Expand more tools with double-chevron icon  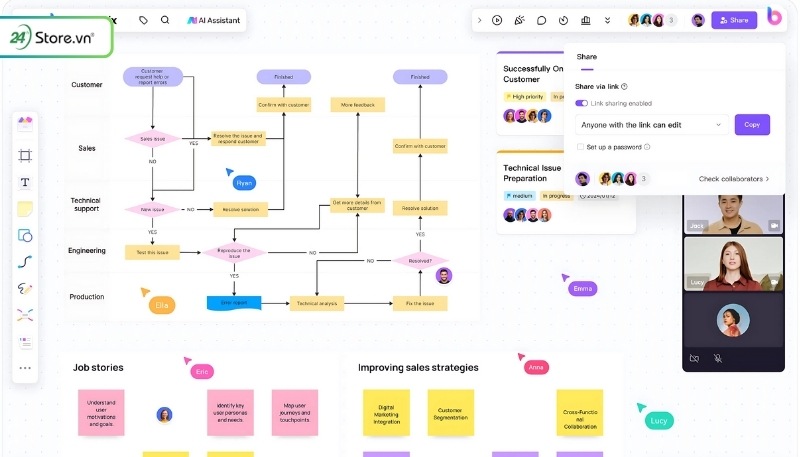[x=607, y=20]
